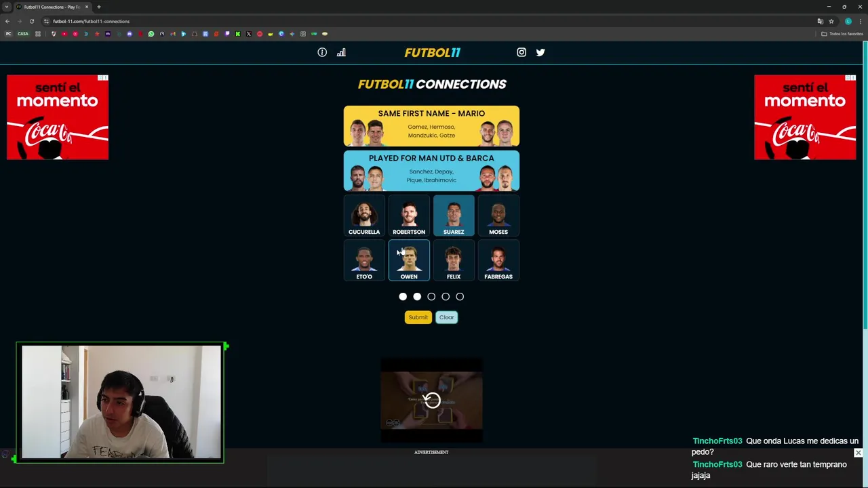Click the Played for Man Utd & Barca banner
This screenshot has height=488, width=868.
(431, 171)
